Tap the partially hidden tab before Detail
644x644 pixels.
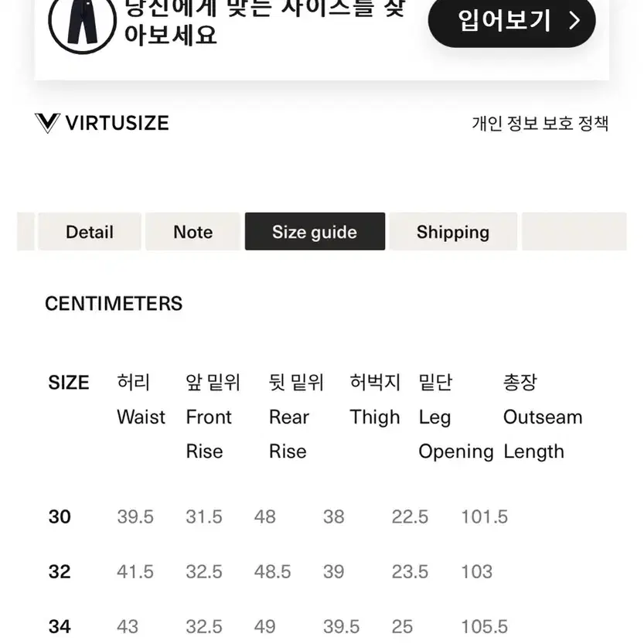point(26,232)
